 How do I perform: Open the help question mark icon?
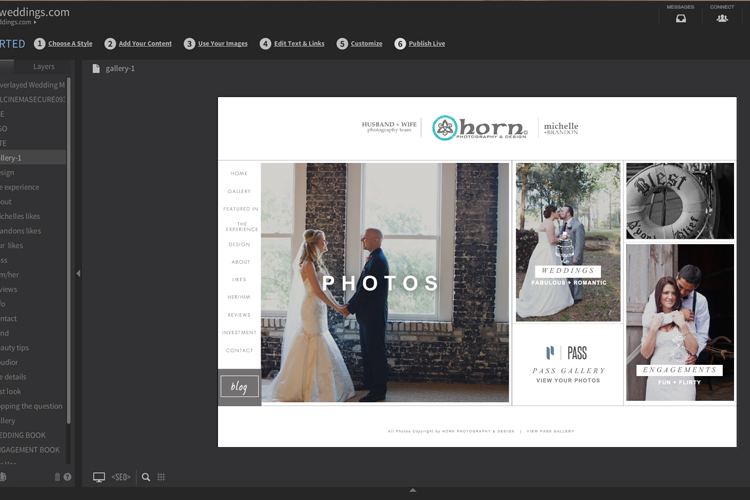[x=67, y=477]
